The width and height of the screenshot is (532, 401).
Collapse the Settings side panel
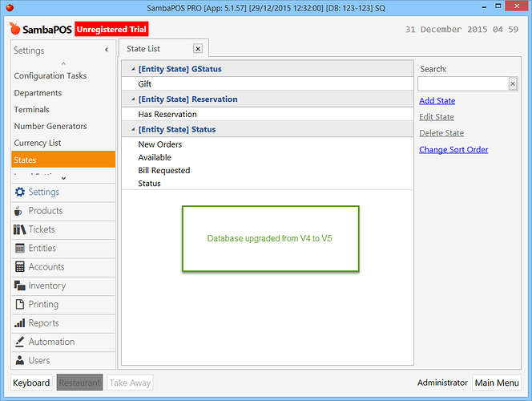point(107,50)
